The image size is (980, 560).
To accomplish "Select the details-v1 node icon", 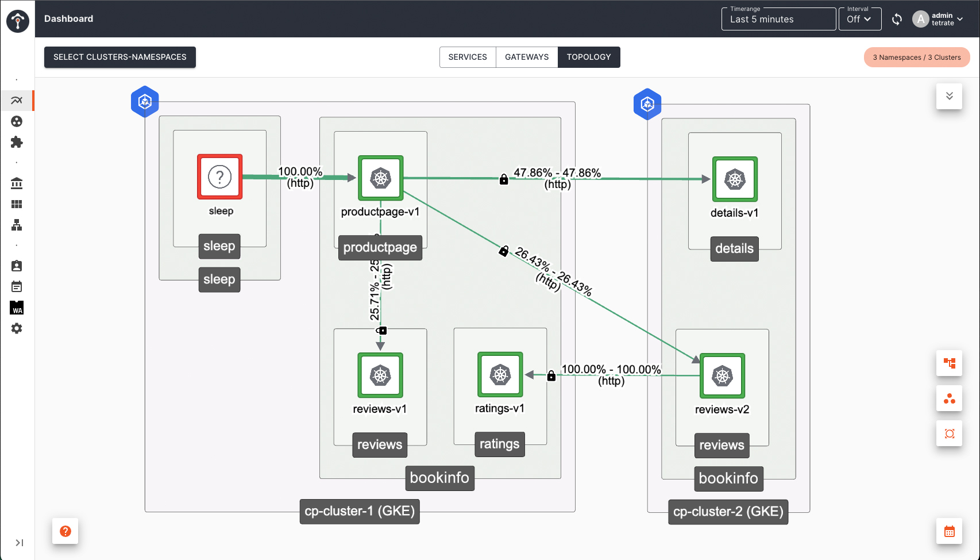I will tap(735, 179).
